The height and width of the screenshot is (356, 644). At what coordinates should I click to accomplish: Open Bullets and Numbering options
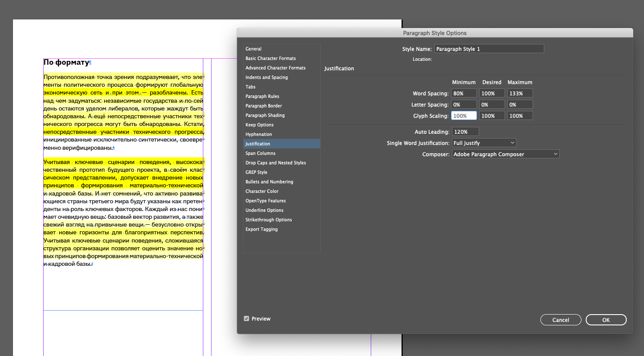[x=269, y=182]
